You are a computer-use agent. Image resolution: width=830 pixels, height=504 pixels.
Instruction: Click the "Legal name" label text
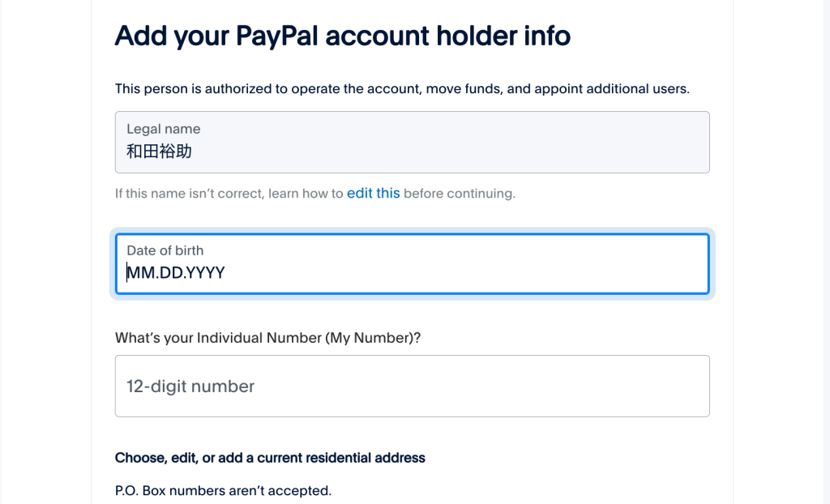[x=164, y=129]
